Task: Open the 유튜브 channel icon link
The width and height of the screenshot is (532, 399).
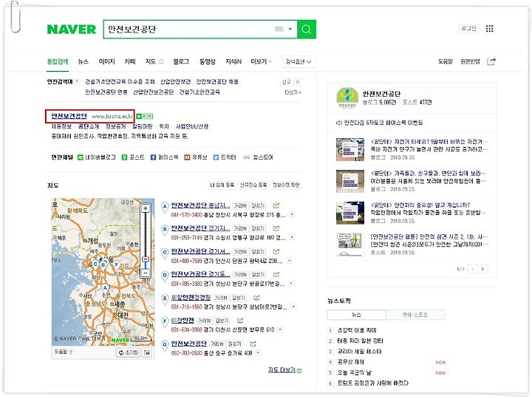Action: click(x=195, y=157)
